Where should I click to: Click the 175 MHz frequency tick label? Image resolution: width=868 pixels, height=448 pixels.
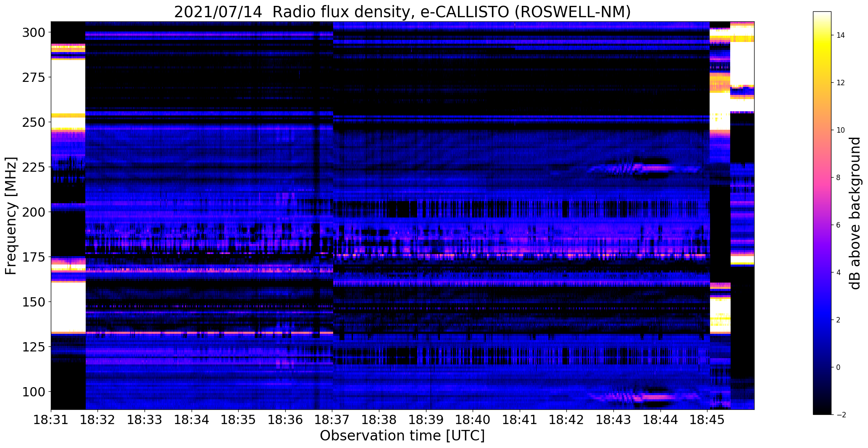[34, 257]
